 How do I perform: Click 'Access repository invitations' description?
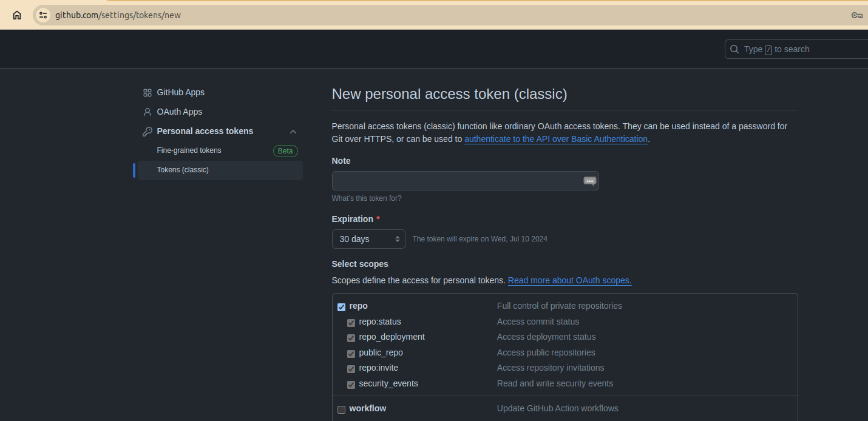click(x=551, y=368)
